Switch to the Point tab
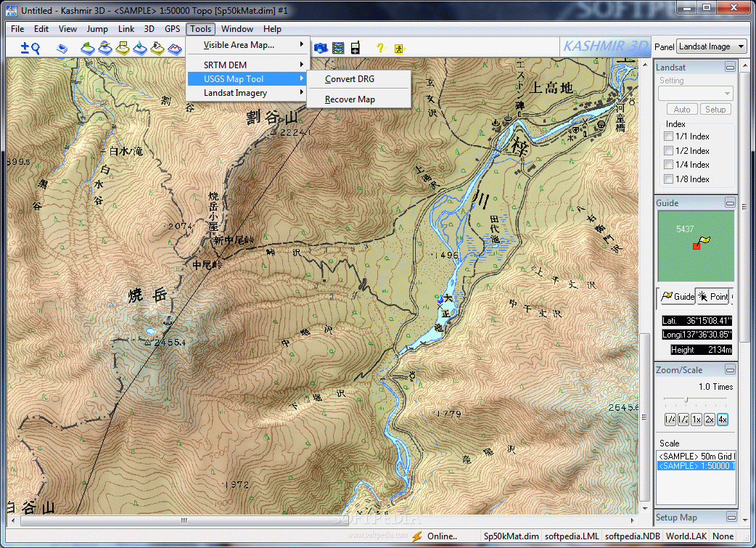The width and height of the screenshot is (756, 548). point(714,296)
